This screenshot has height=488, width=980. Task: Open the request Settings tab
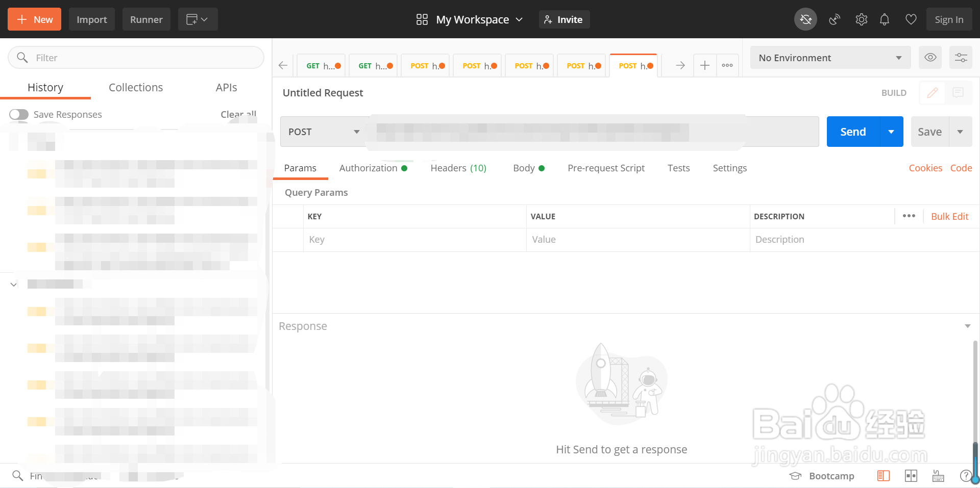pos(729,168)
